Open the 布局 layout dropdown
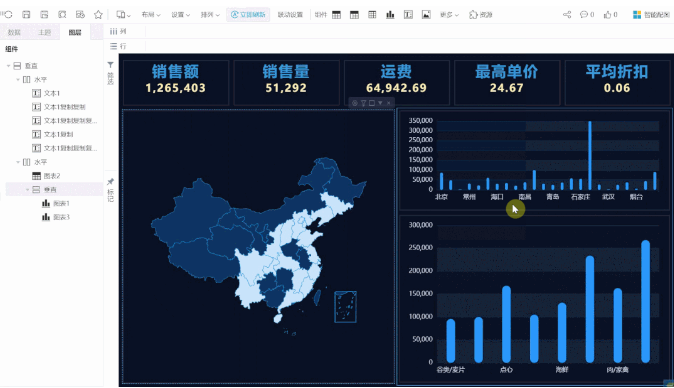 [x=151, y=15]
